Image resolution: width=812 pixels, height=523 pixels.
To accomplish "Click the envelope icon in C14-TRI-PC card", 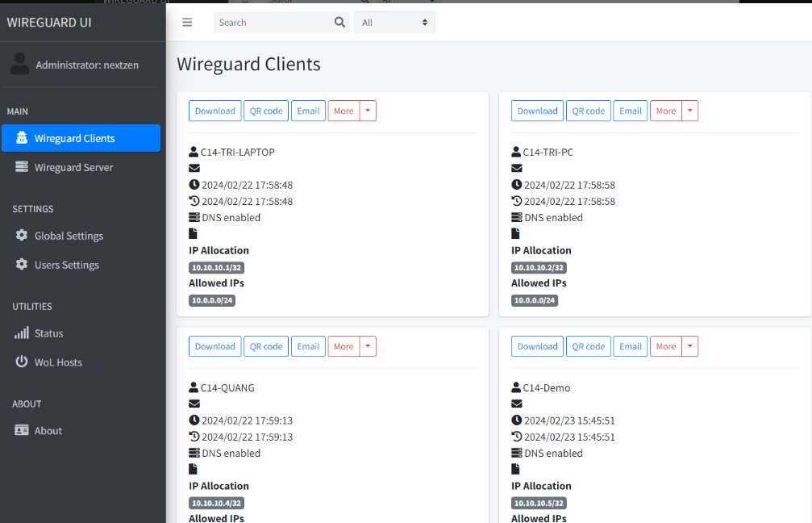I will click(x=517, y=168).
